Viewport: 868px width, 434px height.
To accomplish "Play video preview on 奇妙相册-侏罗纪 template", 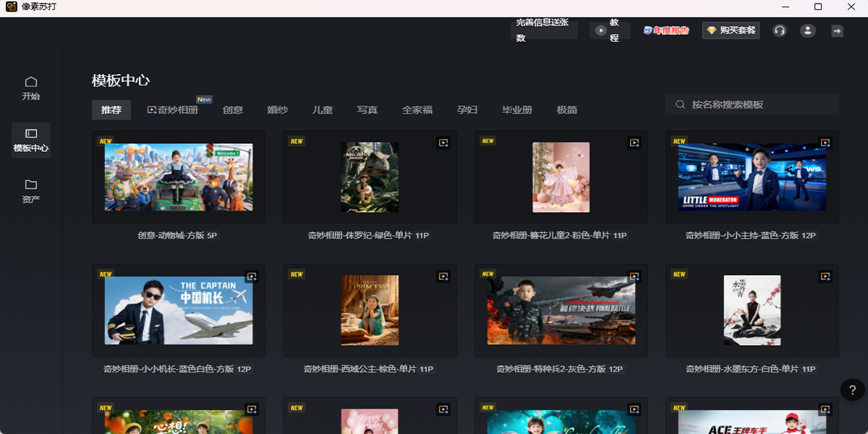I will [x=443, y=143].
